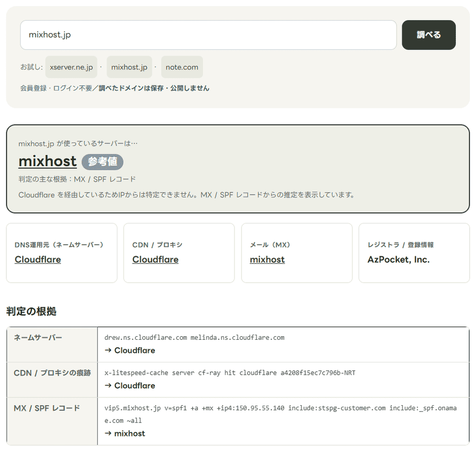Click the 調べる search button
Viewport: 476px width, 451px height.
(x=428, y=35)
